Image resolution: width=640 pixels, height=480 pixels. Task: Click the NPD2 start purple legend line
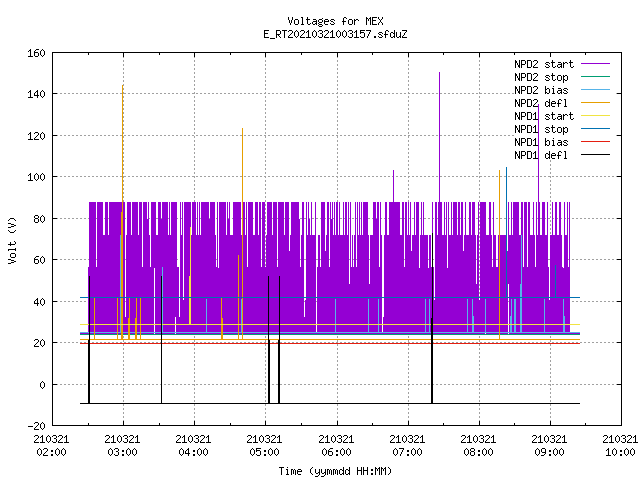pyautogui.click(x=595, y=64)
